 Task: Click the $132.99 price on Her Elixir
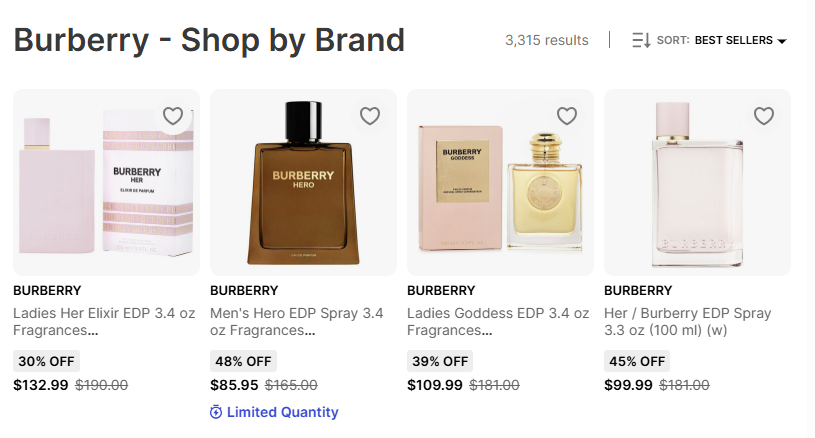coord(41,385)
